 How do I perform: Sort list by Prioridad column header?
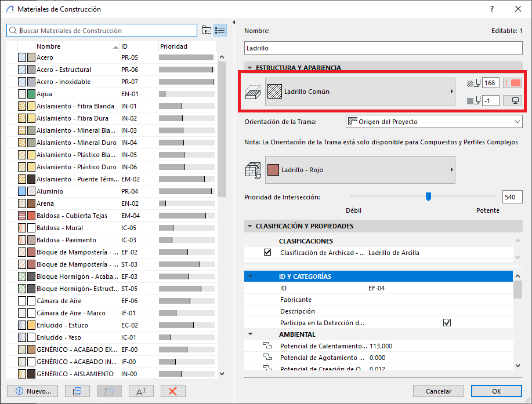coord(186,46)
